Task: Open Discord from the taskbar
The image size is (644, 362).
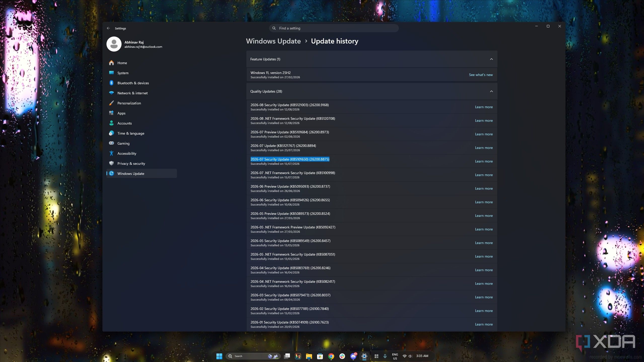Action: (353, 356)
